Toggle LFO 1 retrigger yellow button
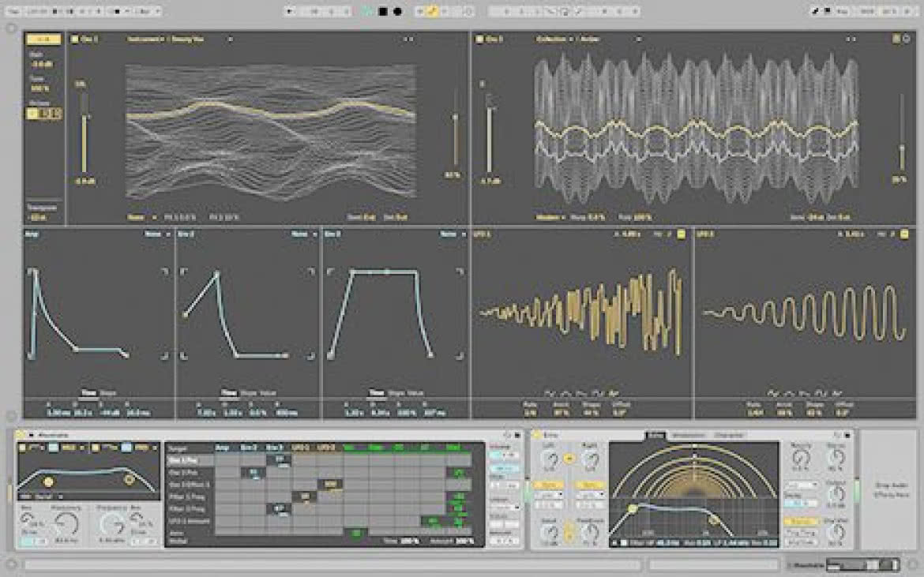The image size is (924, 577). [682, 234]
